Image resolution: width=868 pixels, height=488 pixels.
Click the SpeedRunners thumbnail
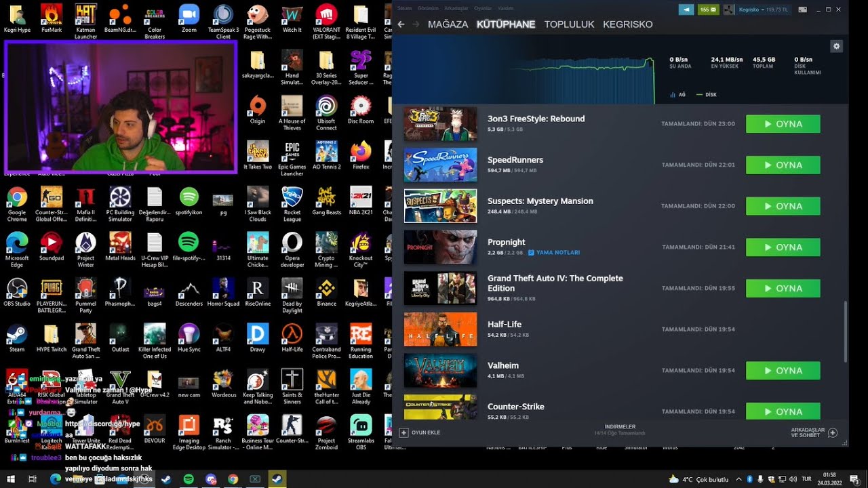click(x=440, y=165)
